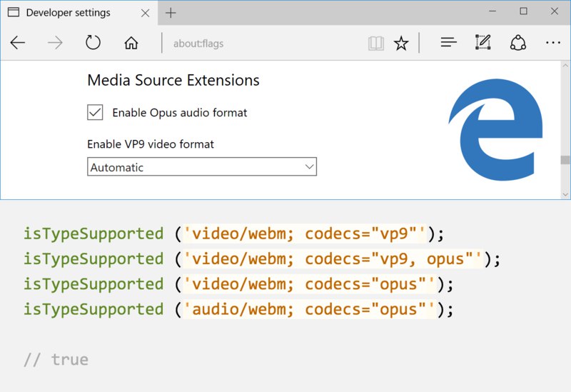
Task: Click scrollbar down arrow
Action: click(x=565, y=194)
